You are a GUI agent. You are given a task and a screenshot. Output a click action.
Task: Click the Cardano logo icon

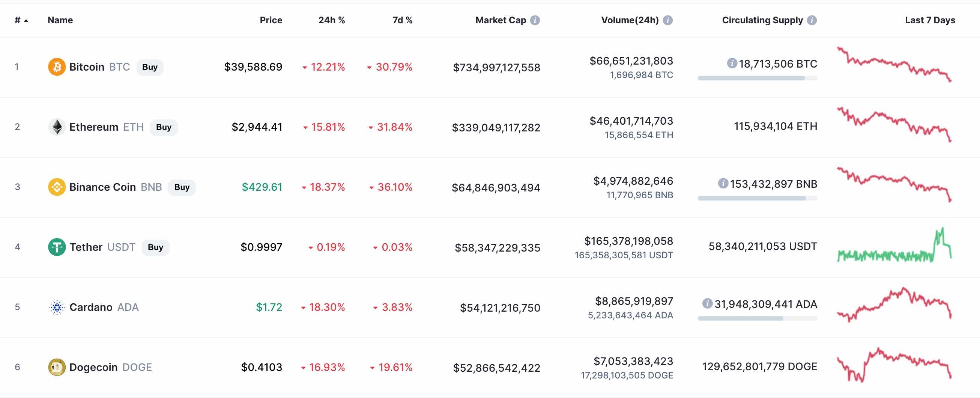[57, 307]
